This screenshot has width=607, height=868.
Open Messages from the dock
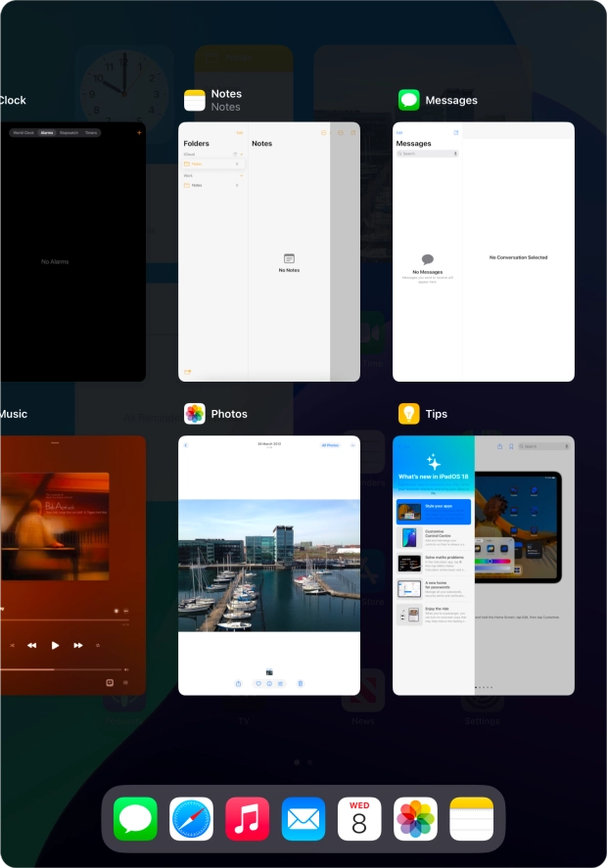[x=135, y=818]
